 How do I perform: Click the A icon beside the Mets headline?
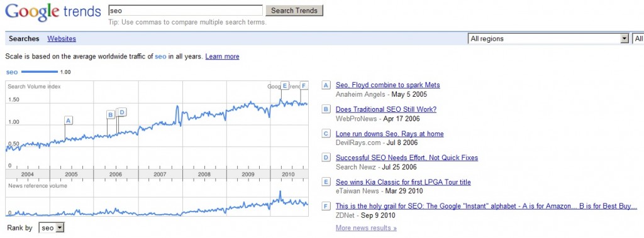(x=326, y=85)
